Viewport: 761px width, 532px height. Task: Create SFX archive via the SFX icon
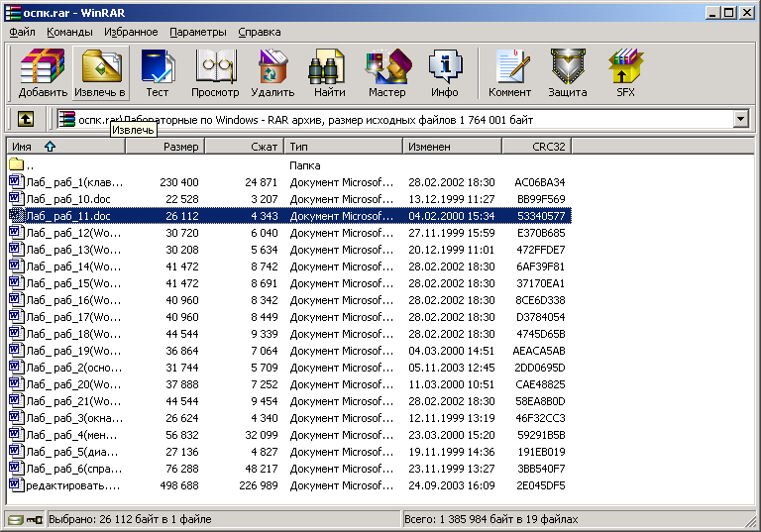pyautogui.click(x=625, y=73)
